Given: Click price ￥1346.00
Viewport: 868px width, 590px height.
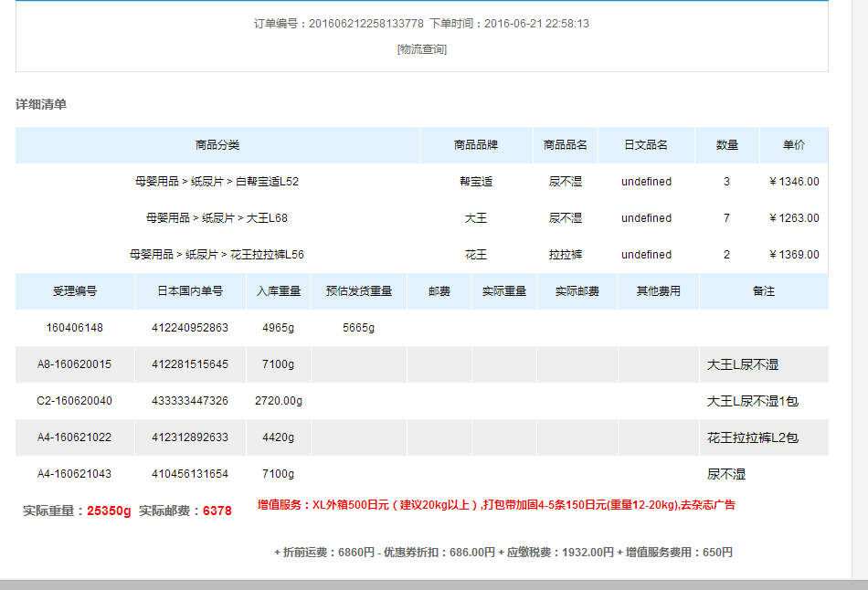Looking at the screenshot, I should pyautogui.click(x=794, y=182).
